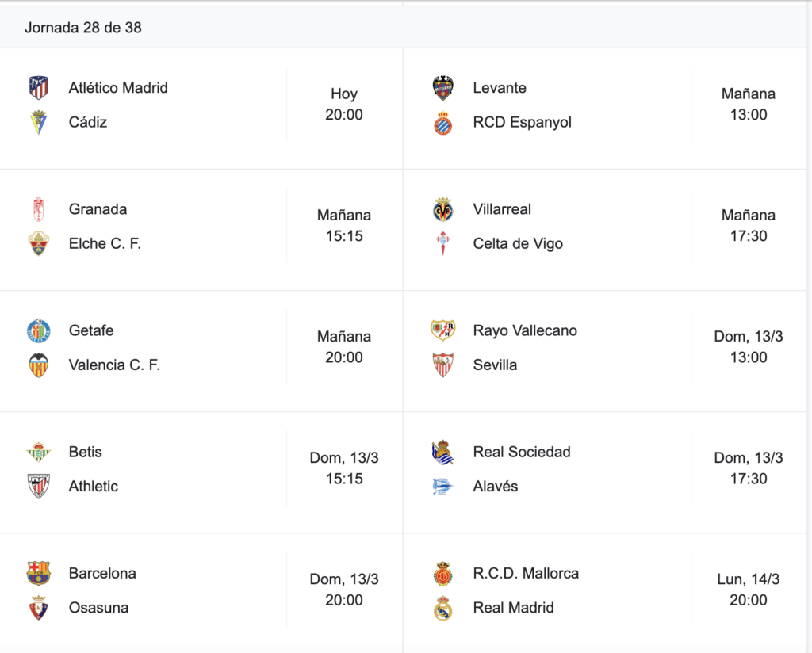
Task: Open Mallorca match time Lun 14/3
Action: coord(749,590)
